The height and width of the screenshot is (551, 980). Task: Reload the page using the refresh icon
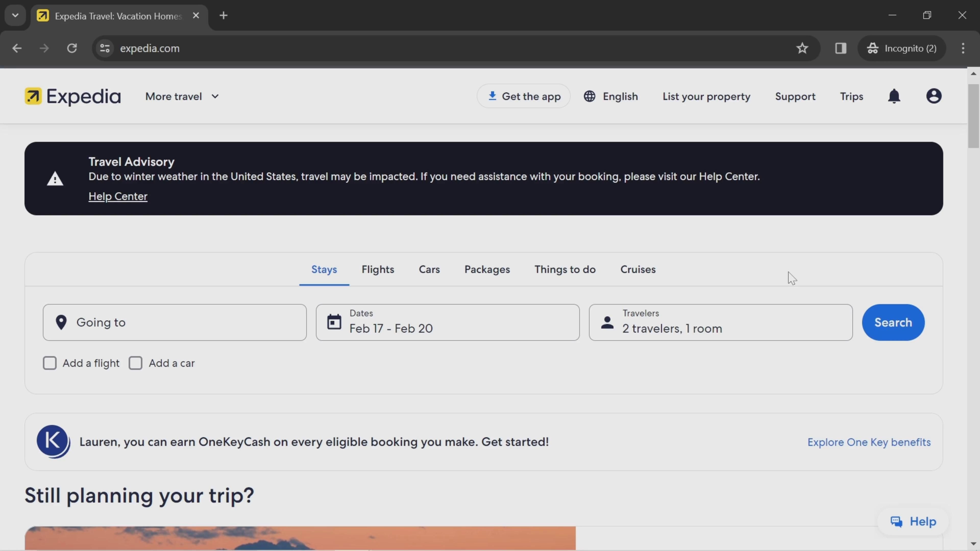[72, 48]
